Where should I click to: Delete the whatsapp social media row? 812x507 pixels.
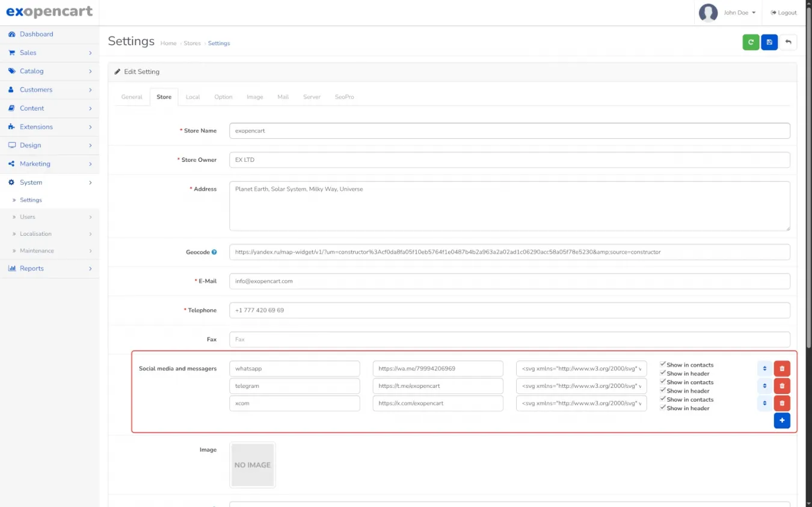coord(782,369)
